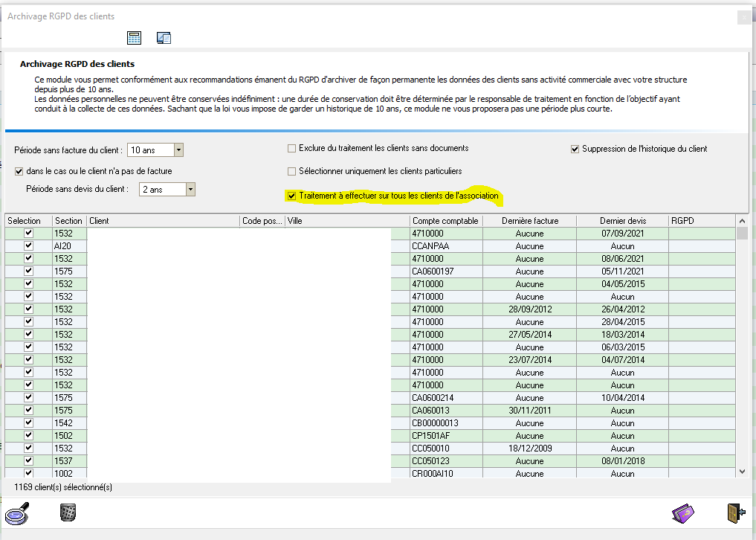The width and height of the screenshot is (756, 540).
Task: Click the 'Compte comptable' column header
Action: click(445, 221)
